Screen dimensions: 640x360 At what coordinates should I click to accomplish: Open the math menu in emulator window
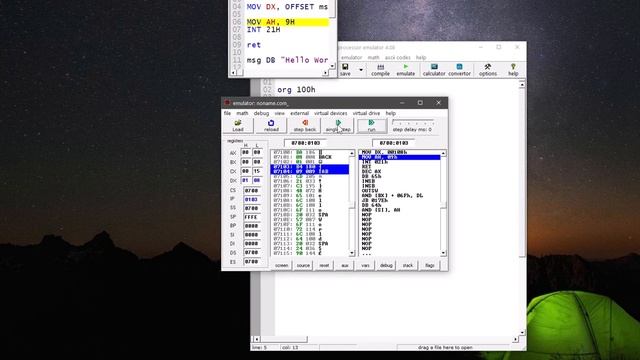pos(242,113)
